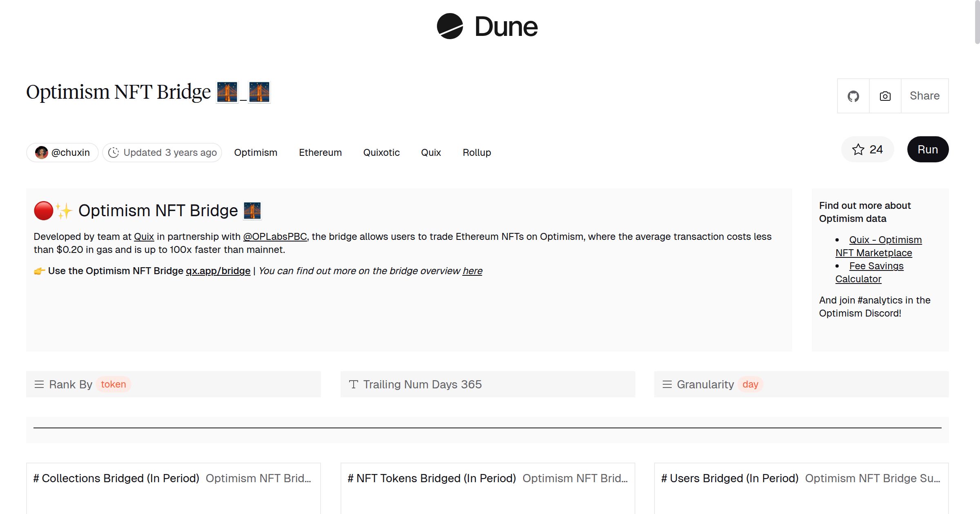Click the clock icon beside Updated
Image resolution: width=980 pixels, height=514 pixels.
(114, 153)
